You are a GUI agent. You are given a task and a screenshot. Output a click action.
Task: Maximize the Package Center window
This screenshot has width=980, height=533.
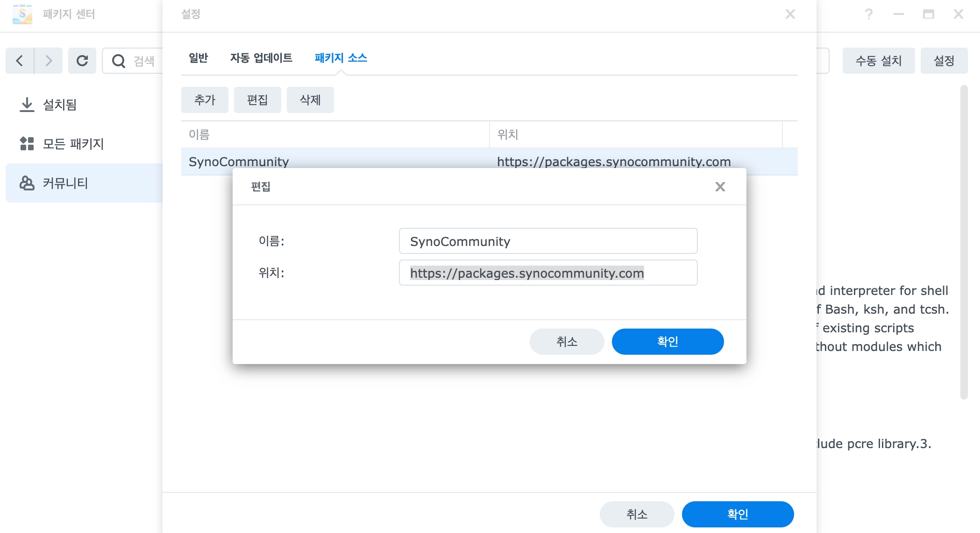(x=929, y=14)
